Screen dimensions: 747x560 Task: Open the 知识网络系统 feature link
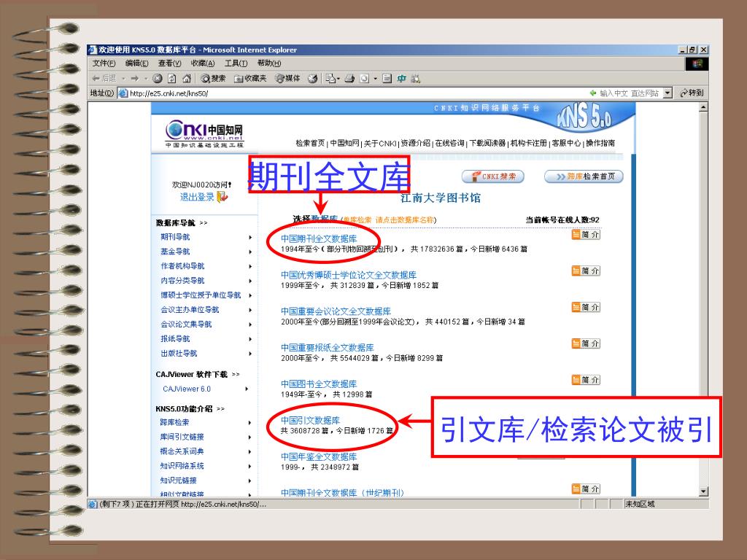[182, 466]
